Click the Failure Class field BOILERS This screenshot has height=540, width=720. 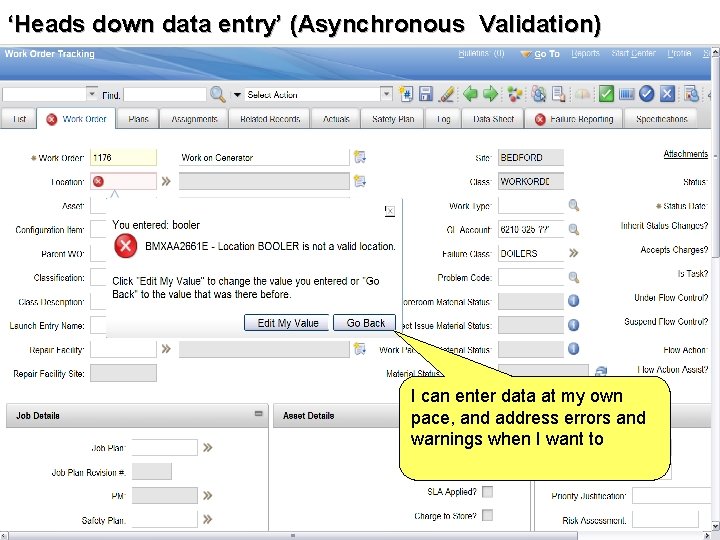tap(531, 253)
